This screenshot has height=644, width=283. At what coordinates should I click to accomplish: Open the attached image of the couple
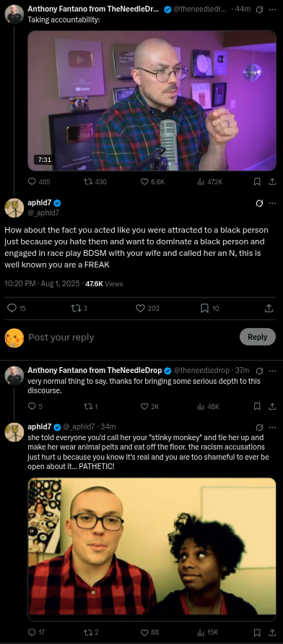point(152,549)
